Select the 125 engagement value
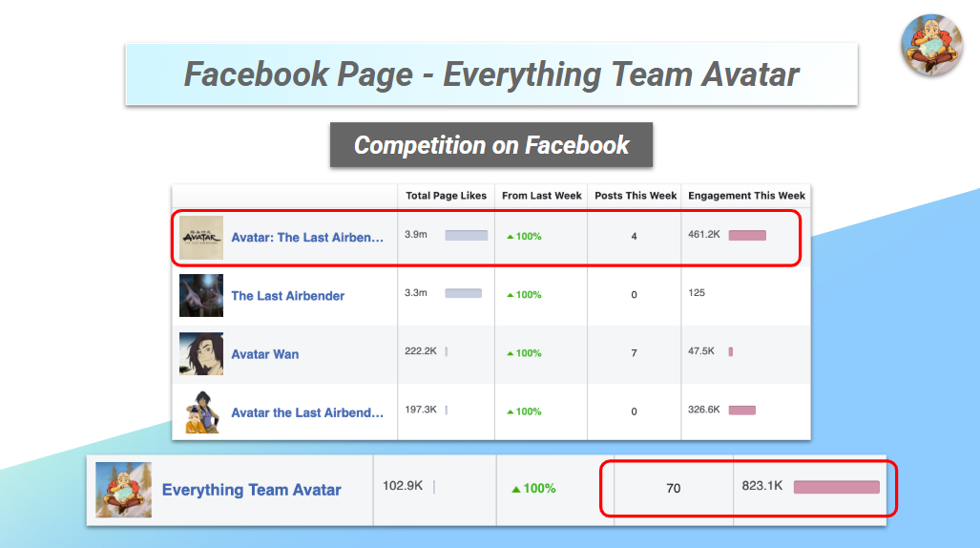This screenshot has width=980, height=548. (697, 293)
